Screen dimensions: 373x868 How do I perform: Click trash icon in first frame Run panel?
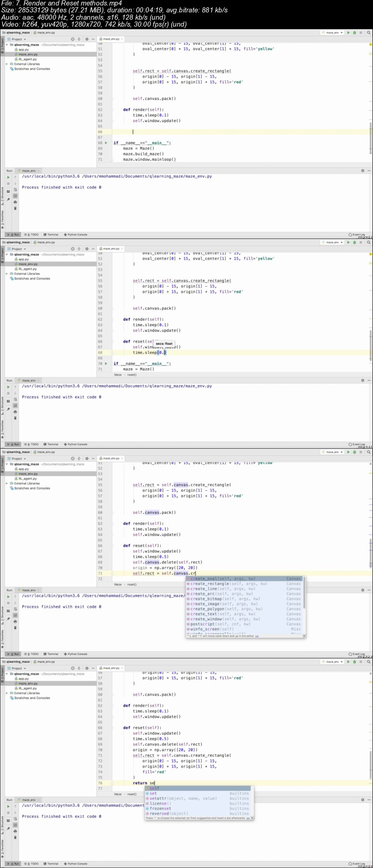coord(15,208)
